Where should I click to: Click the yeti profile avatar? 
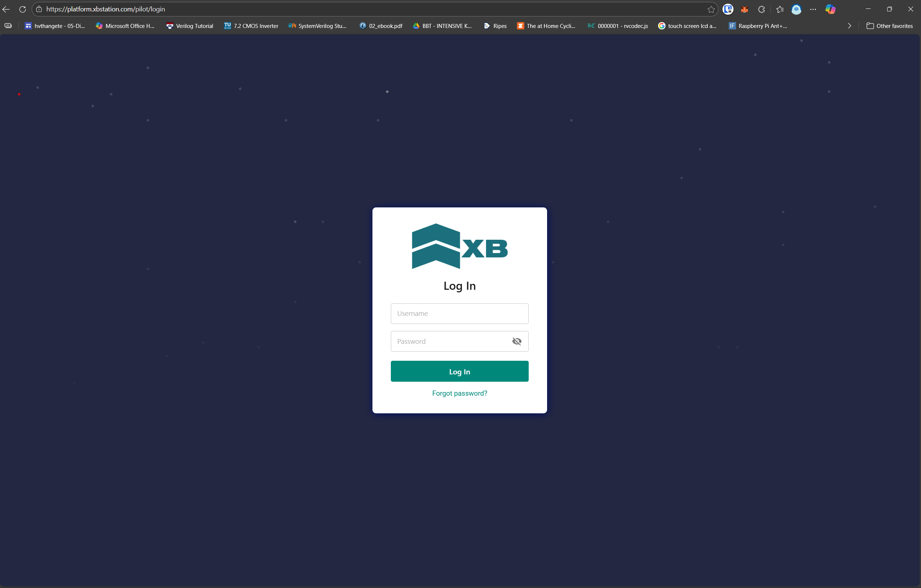pos(796,9)
